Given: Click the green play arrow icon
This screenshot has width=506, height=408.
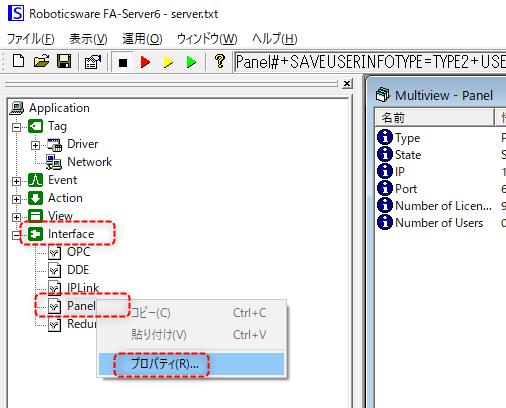Looking at the screenshot, I should pos(191,62).
